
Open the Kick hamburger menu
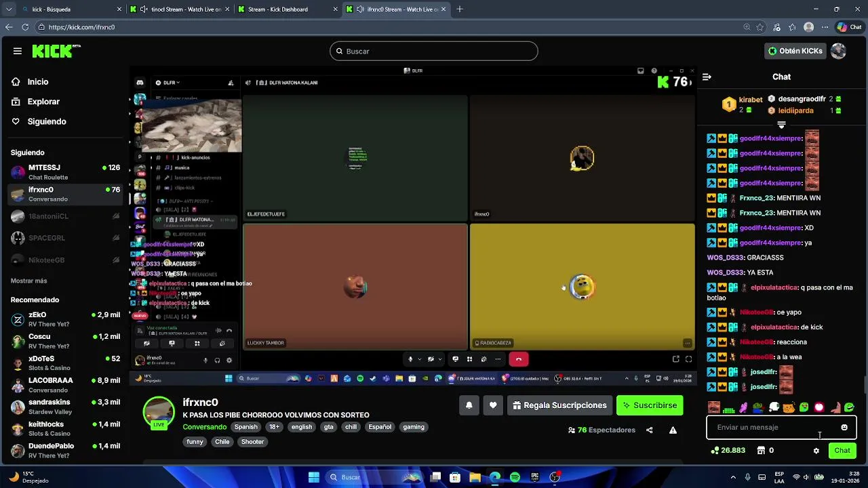[x=18, y=51]
